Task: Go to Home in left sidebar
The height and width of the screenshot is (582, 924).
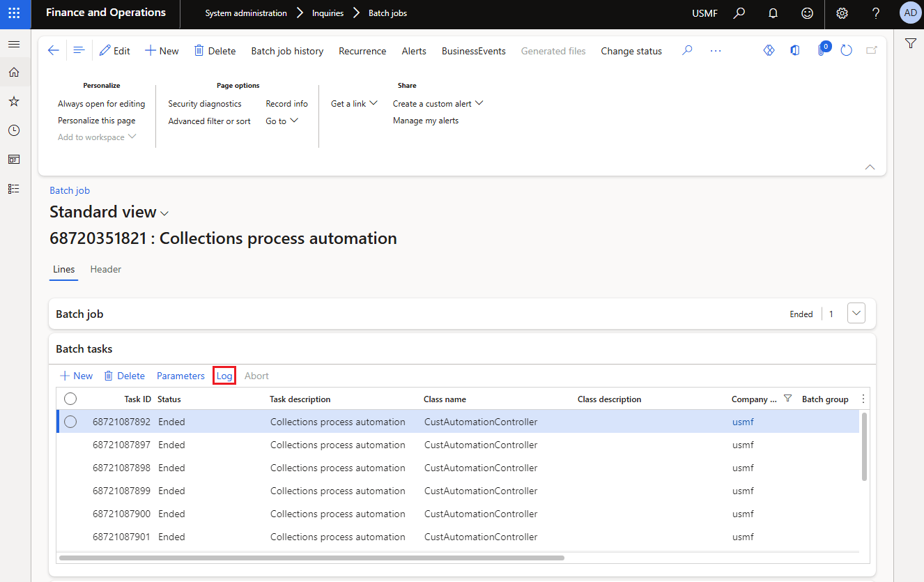Action: pyautogui.click(x=14, y=72)
